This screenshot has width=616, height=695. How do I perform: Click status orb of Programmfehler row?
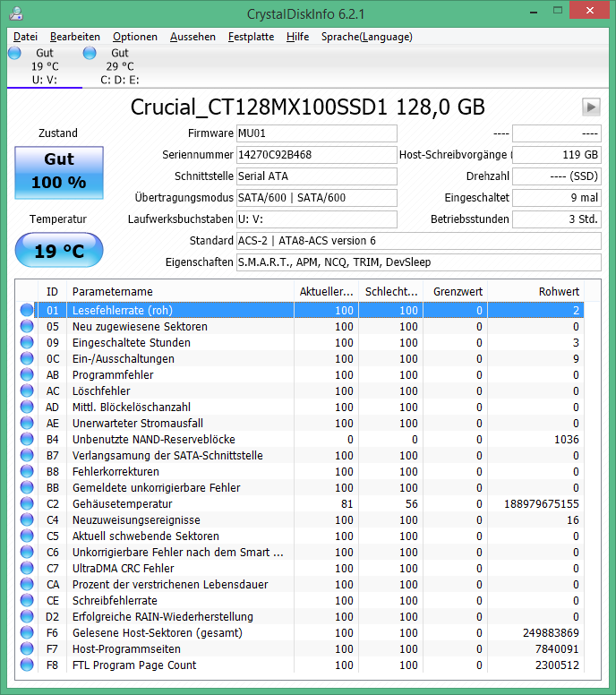tap(27, 374)
